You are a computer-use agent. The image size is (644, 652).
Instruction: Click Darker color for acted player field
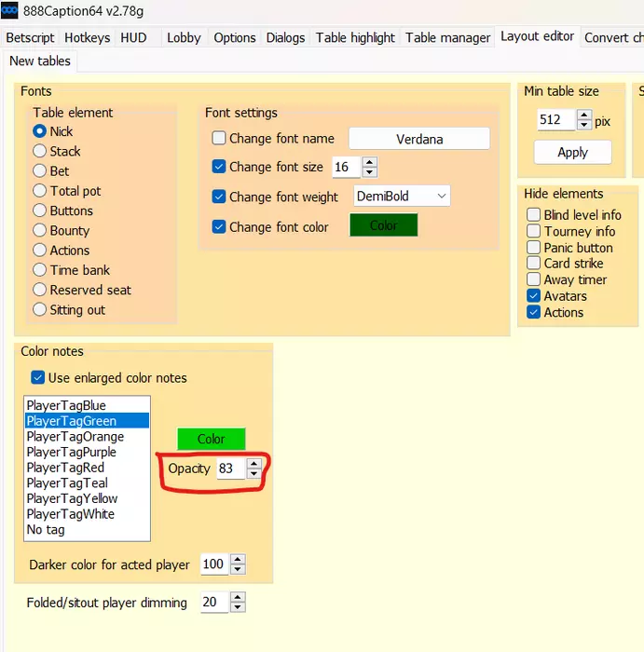pos(214,564)
